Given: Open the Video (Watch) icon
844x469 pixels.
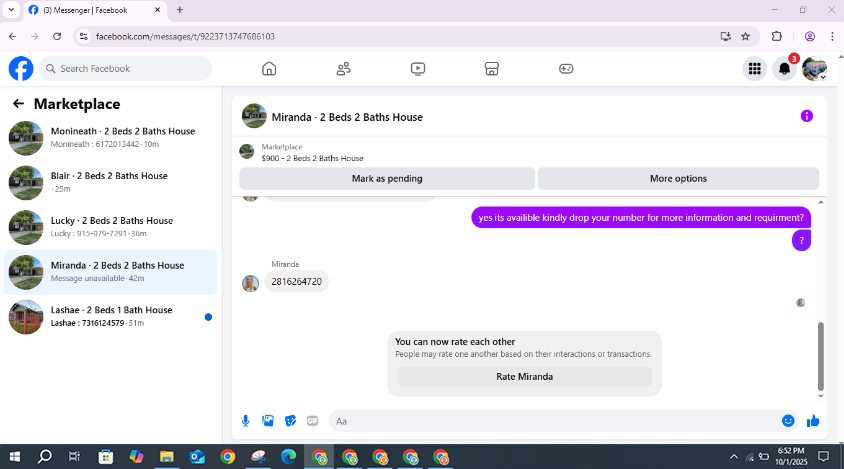Looking at the screenshot, I should point(418,69).
